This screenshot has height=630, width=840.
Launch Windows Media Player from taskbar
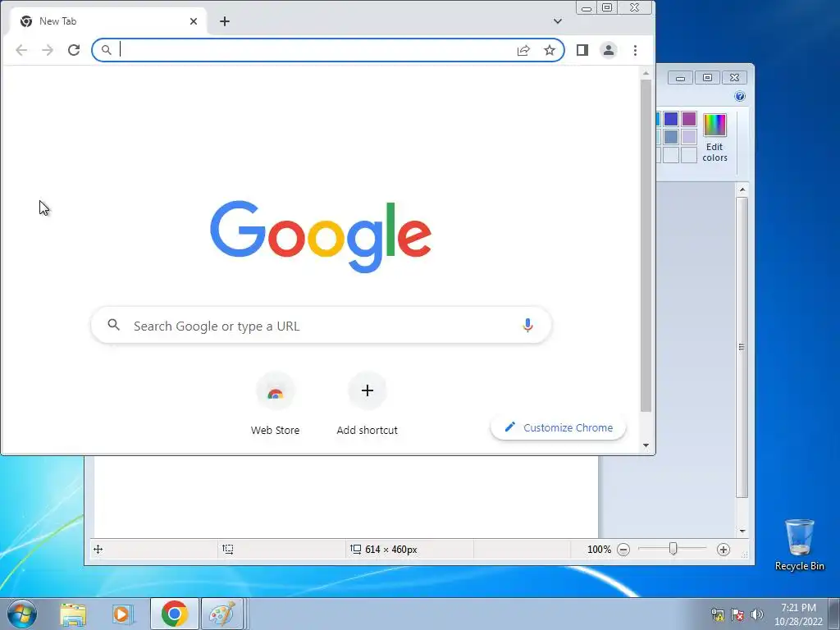(123, 614)
